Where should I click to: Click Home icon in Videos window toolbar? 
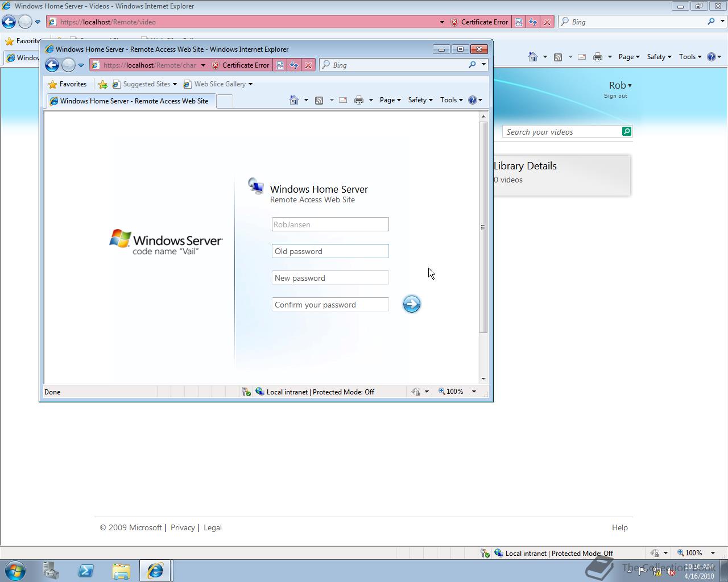coord(533,57)
